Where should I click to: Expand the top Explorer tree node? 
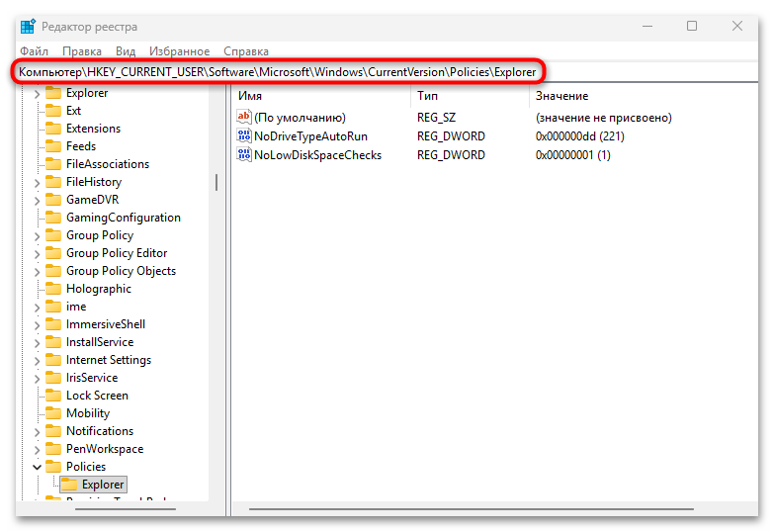37,93
